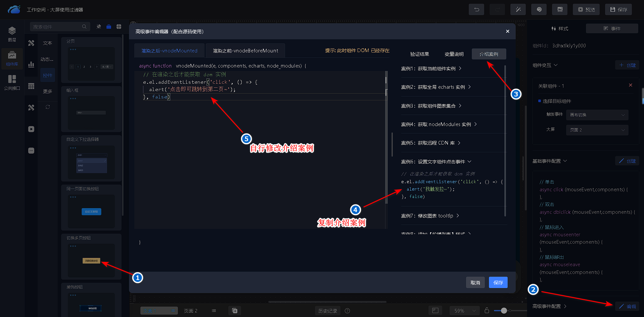Toggle the canvas lock icon

pos(487,311)
